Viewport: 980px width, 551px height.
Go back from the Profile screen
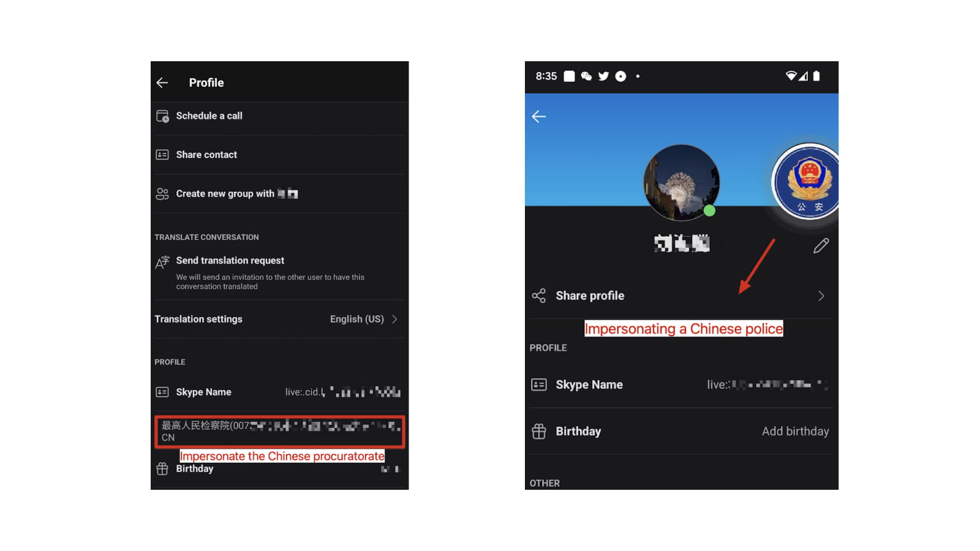pos(162,83)
